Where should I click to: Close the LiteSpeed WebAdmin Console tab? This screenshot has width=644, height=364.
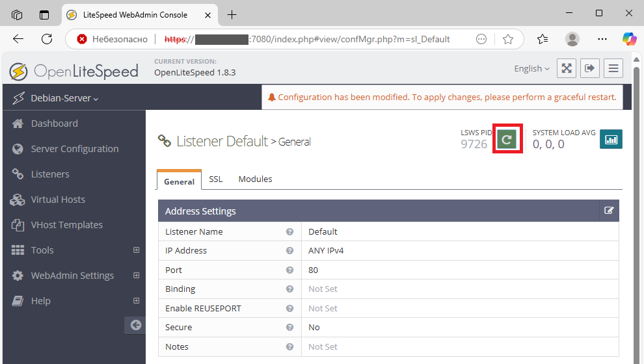(208, 15)
